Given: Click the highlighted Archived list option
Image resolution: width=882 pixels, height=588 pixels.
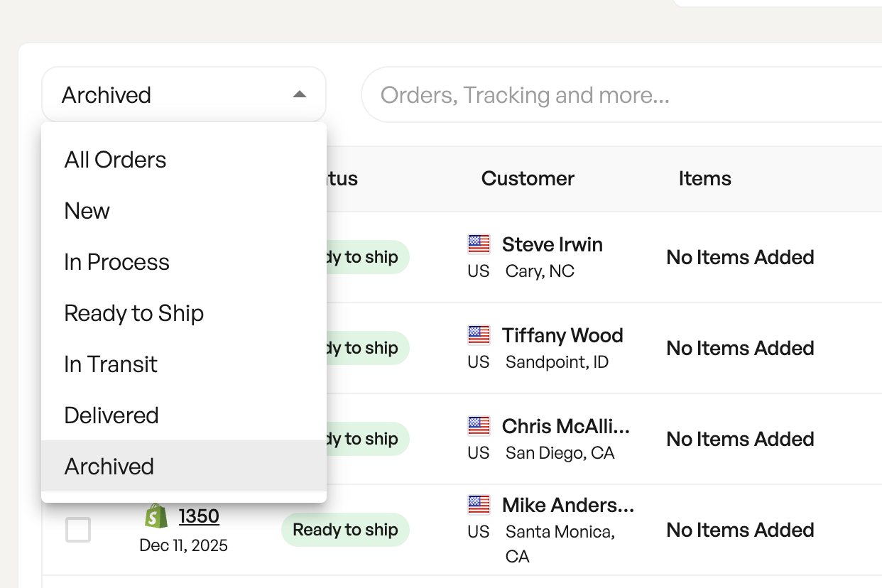Looking at the screenshot, I should 109,467.
